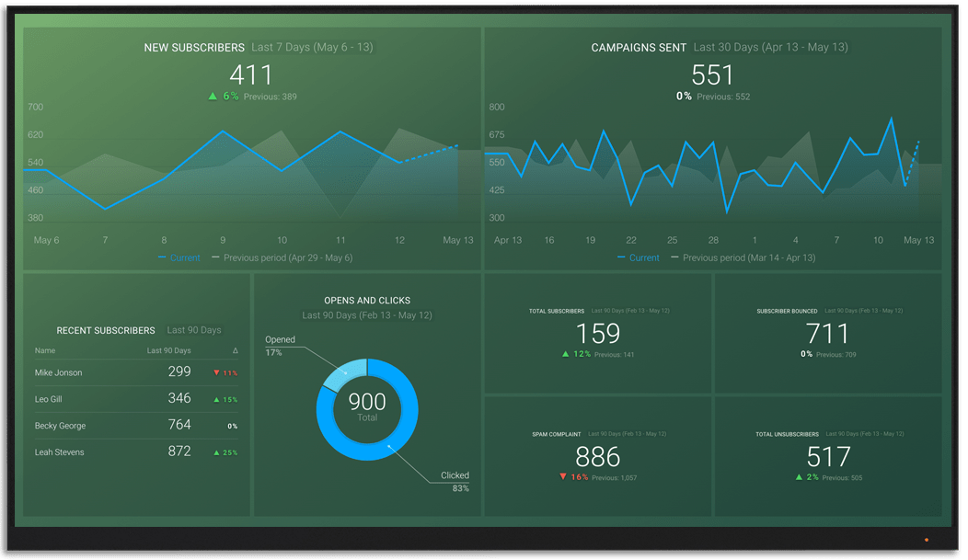Click the green up arrow in Leah Stevens row

pyautogui.click(x=216, y=453)
